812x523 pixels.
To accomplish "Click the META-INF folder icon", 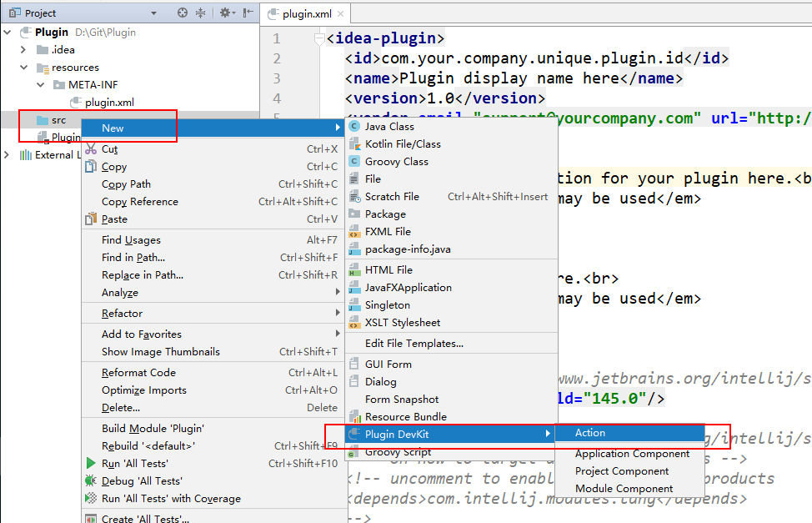I will 59,84.
